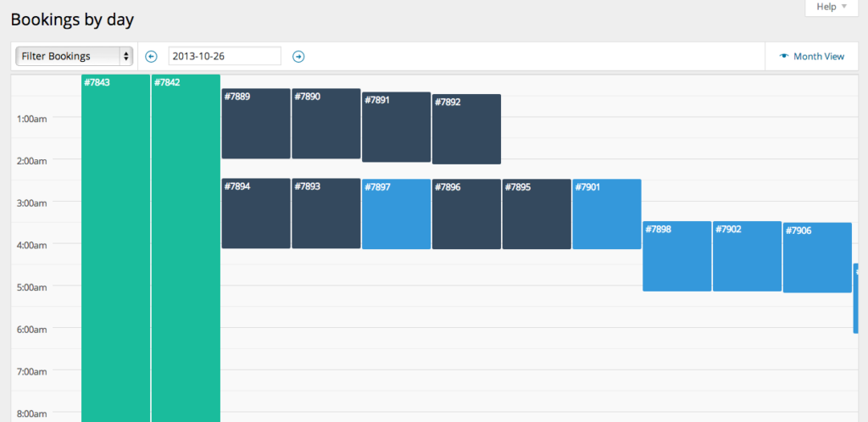
Task: Select booking #7898
Action: click(676, 256)
